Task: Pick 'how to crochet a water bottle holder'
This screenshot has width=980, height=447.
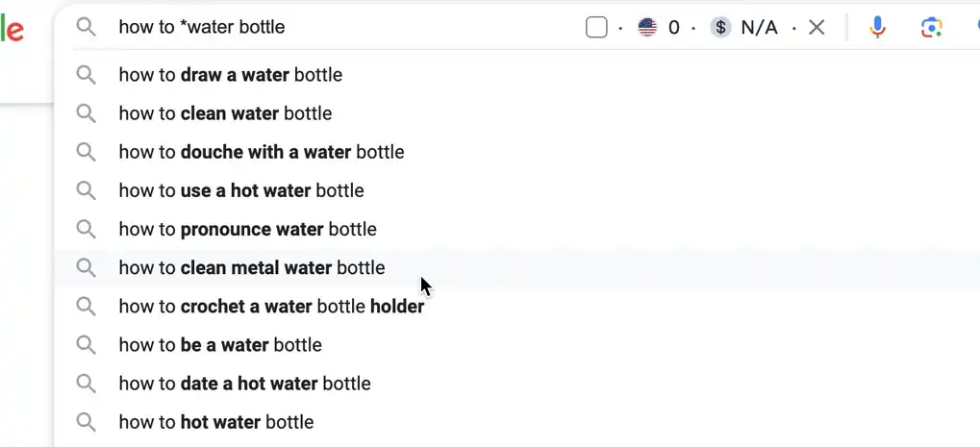Action: tap(516, 307)
